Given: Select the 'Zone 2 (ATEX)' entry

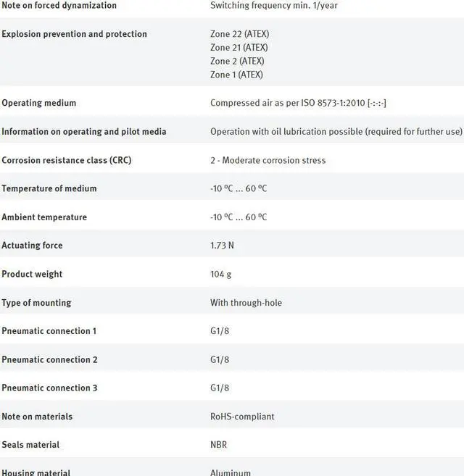Looking at the screenshot, I should 236,61.
